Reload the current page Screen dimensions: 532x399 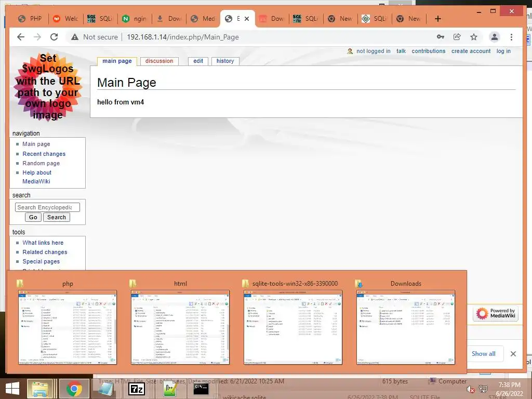click(54, 37)
